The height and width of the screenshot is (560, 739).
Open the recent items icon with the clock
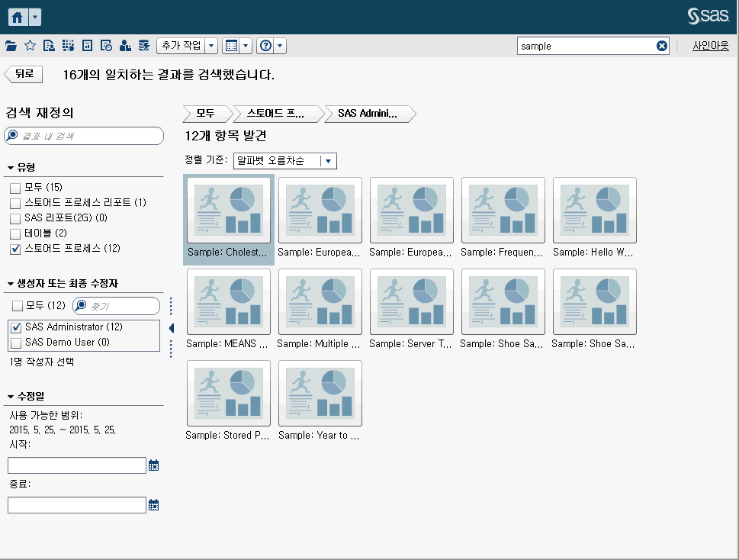point(106,45)
